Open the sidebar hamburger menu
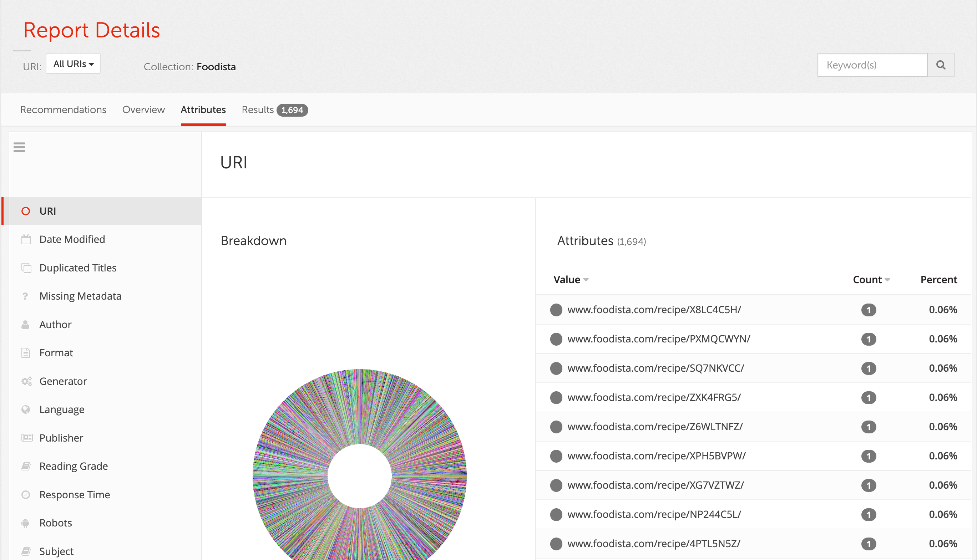Screen dimensions: 977x560 click(x=19, y=147)
